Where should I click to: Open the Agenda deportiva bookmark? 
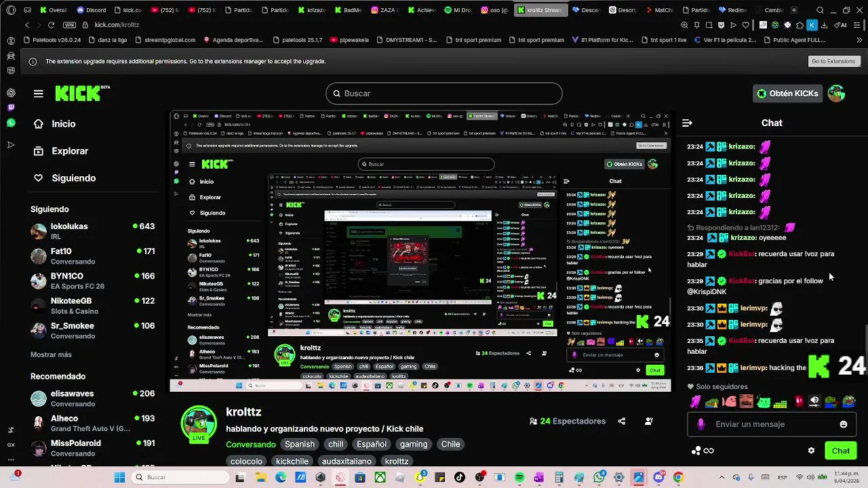[233, 40]
